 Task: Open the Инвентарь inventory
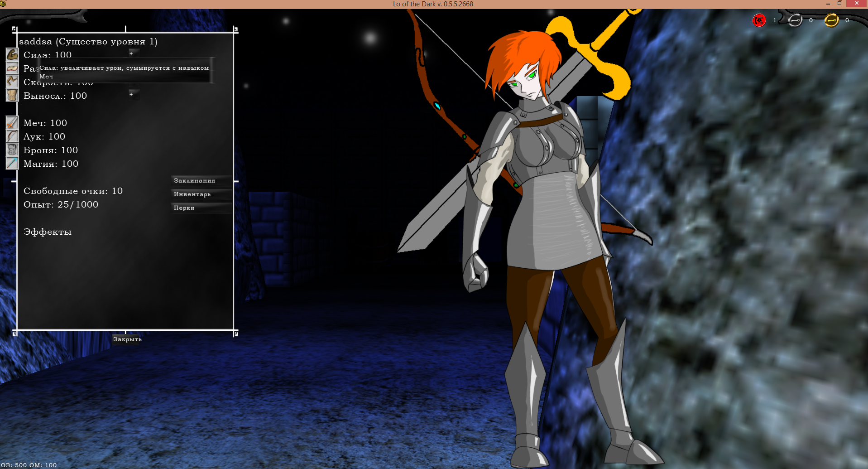201,194
